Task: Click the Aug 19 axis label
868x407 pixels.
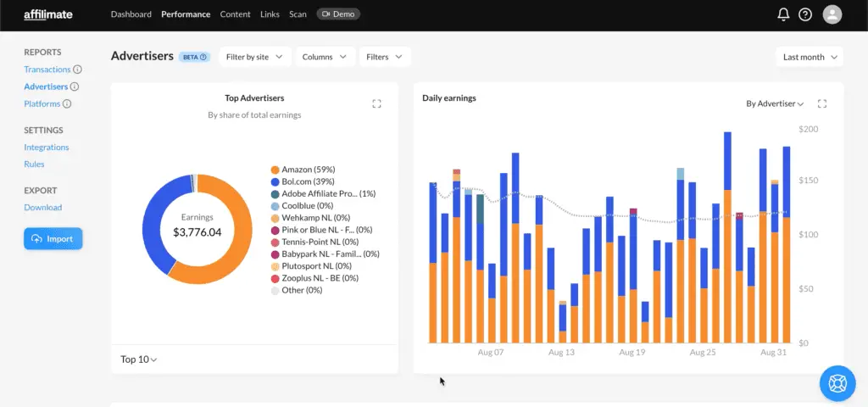Action: pyautogui.click(x=632, y=353)
